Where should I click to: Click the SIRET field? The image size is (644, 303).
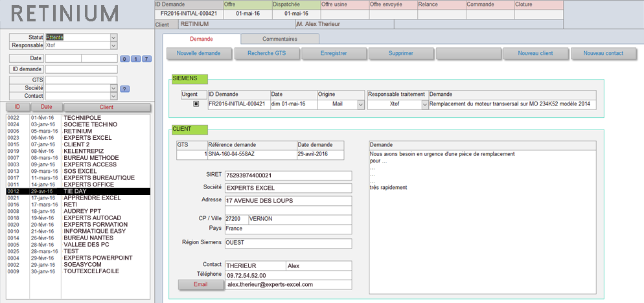tap(288, 175)
